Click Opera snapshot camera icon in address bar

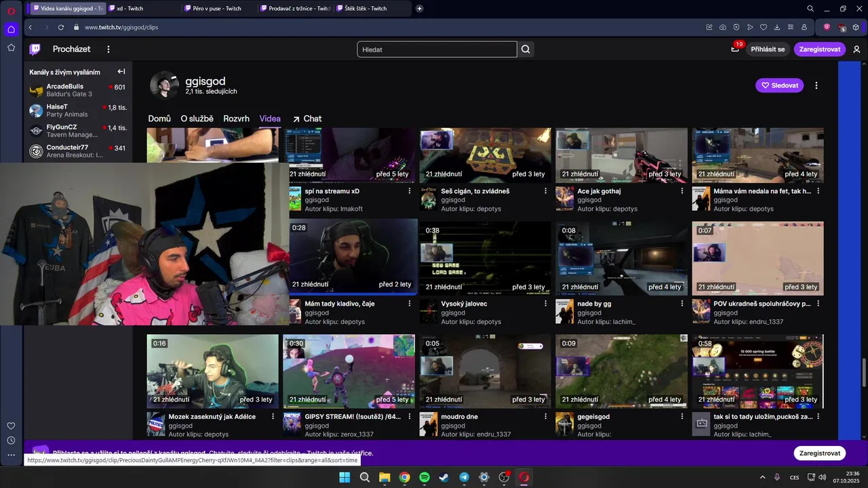[x=723, y=27]
